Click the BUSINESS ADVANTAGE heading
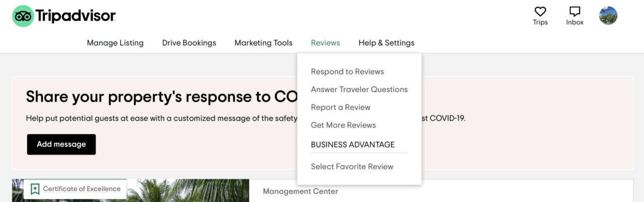Screen dimensions: 644x202 [353, 145]
